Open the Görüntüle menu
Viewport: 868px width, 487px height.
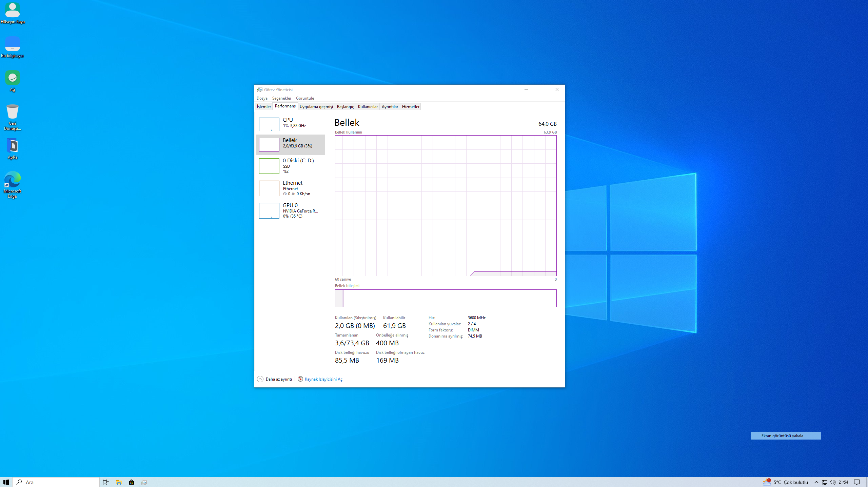point(305,98)
